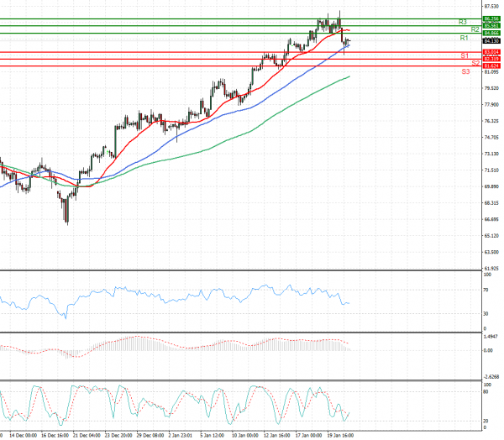Select the green 85.561 price tag
The image size is (504, 440).
[491, 26]
